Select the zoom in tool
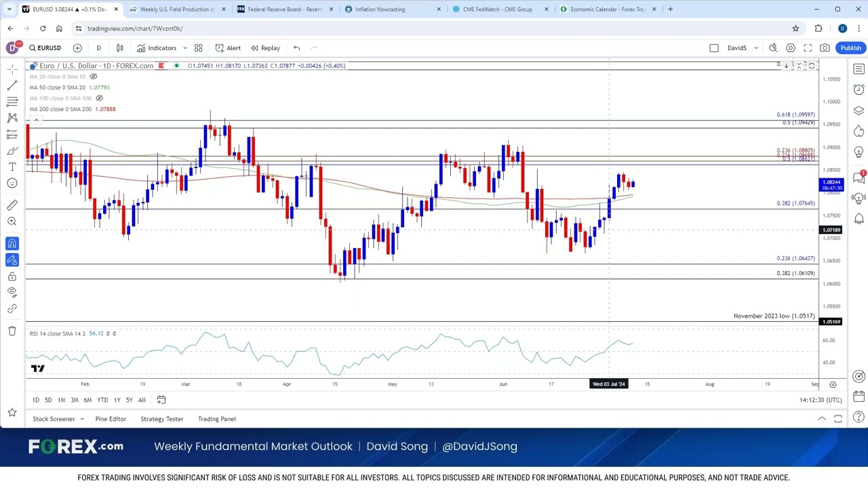 [12, 222]
